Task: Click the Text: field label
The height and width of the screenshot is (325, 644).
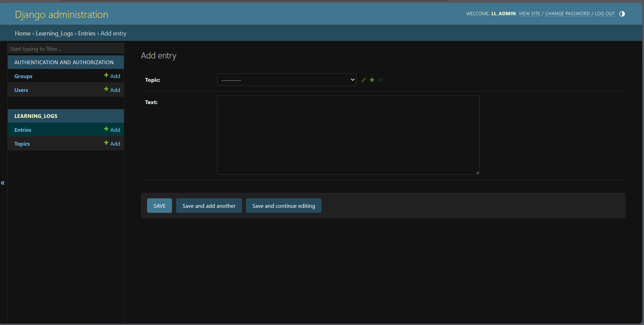Action: (x=151, y=102)
